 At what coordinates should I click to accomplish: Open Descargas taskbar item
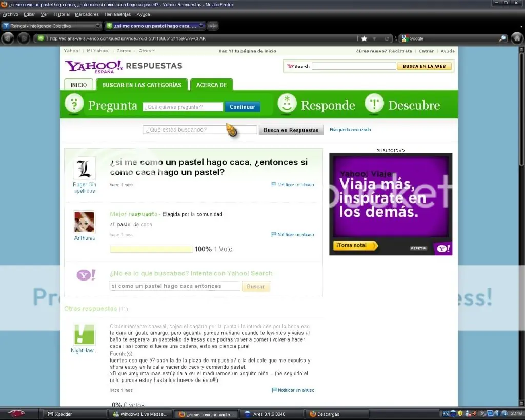click(337, 414)
